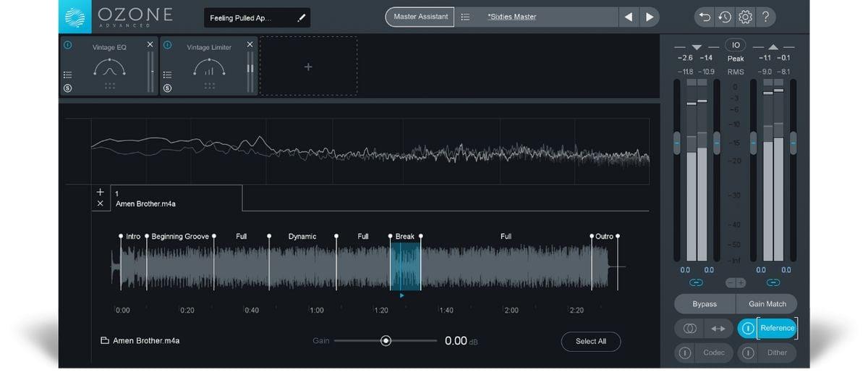Select the highlighted Break section
Image resolution: width=868 pixels, height=375 pixels.
[x=405, y=266]
